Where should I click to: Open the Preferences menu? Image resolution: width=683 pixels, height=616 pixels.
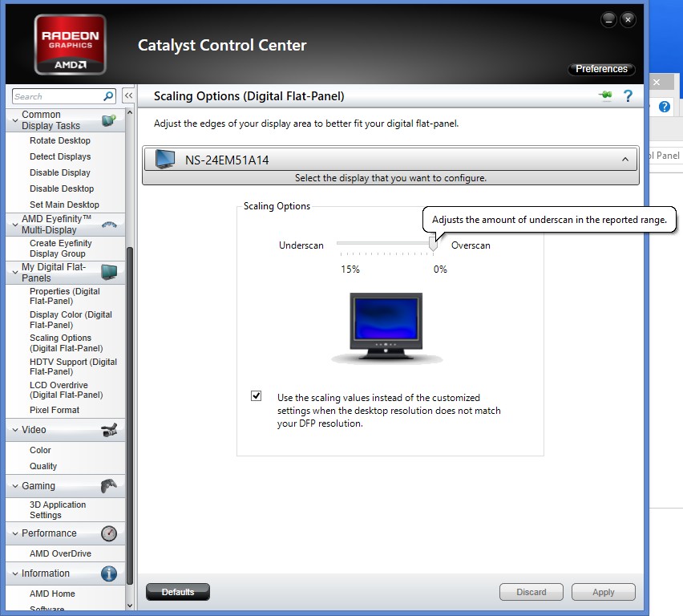click(x=601, y=69)
